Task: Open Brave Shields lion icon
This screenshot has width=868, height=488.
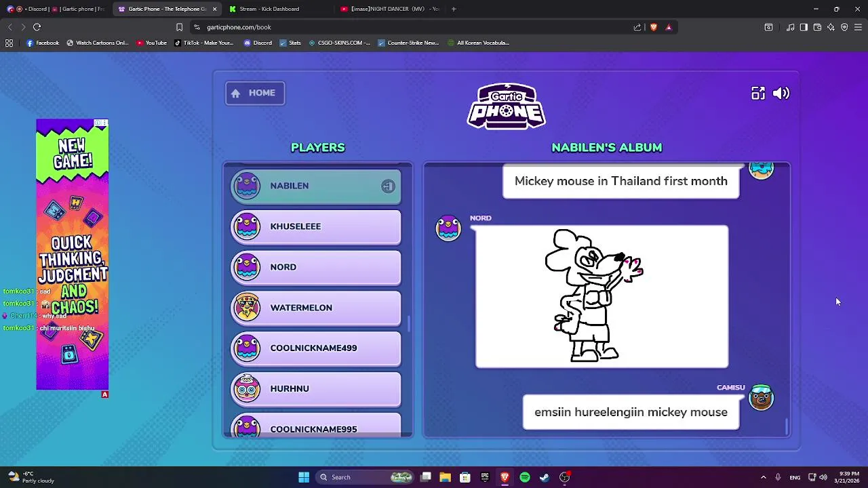Action: 654,27
